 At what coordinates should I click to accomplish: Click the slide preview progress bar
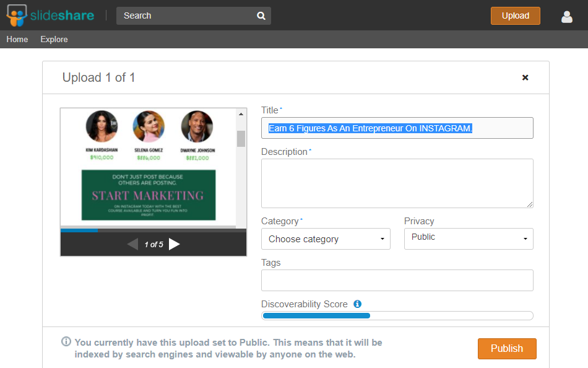coord(153,230)
